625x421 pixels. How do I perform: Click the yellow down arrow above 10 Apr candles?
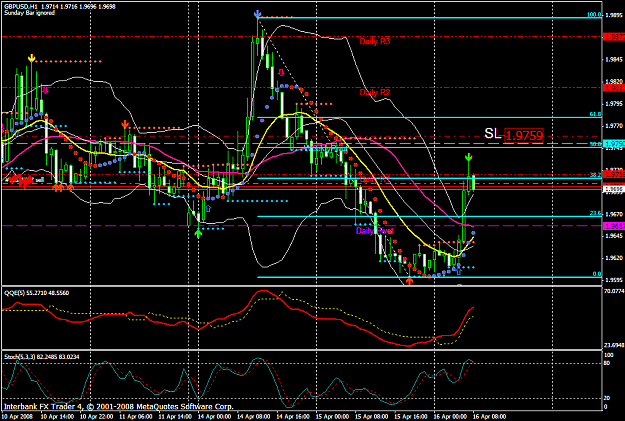[x=31, y=58]
